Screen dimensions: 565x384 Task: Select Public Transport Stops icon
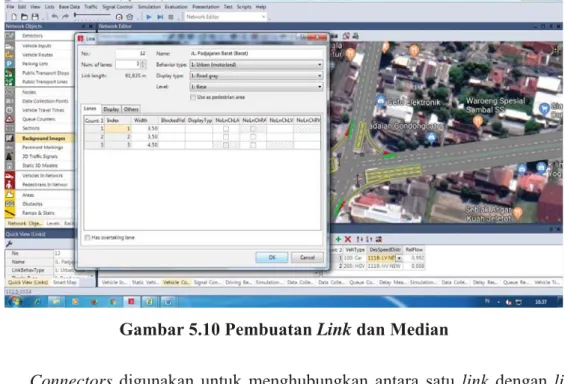pyautogui.click(x=9, y=73)
